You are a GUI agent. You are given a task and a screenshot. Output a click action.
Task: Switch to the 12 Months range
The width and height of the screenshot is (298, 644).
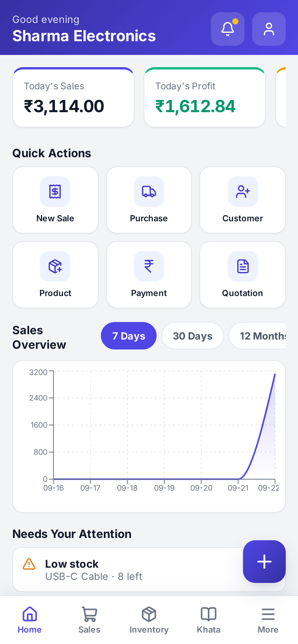click(258, 336)
